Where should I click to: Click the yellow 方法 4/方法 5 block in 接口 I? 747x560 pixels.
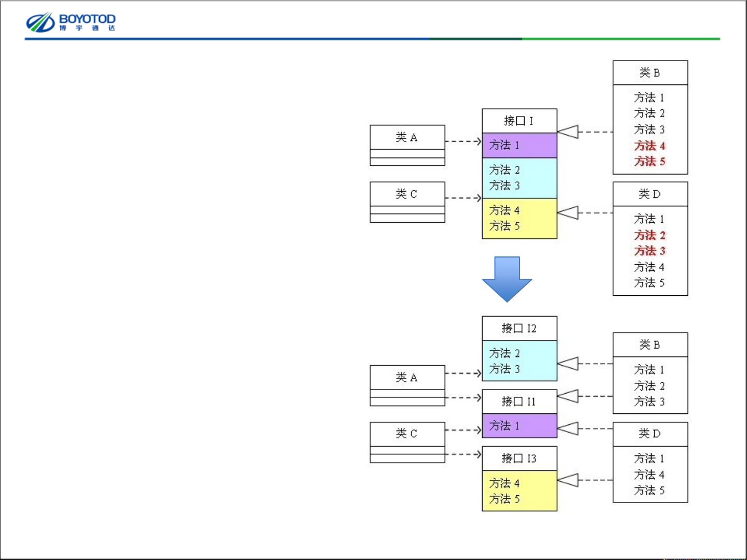click(519, 218)
